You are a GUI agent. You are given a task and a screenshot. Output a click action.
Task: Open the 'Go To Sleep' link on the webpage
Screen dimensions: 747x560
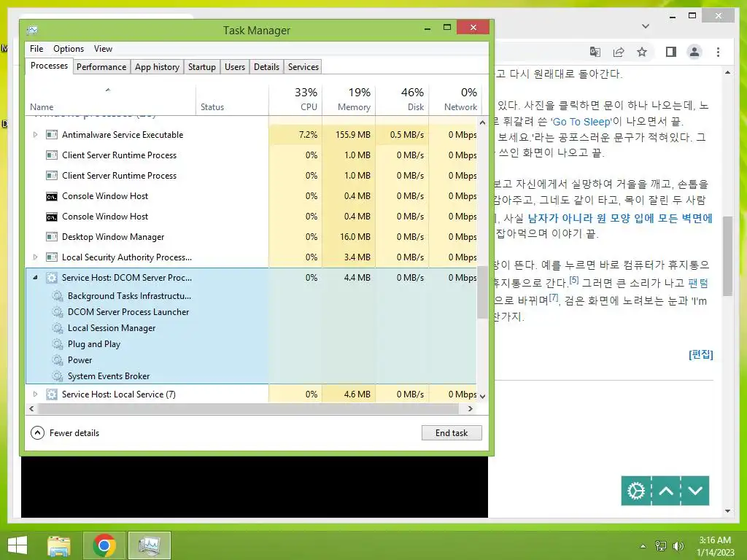point(582,122)
